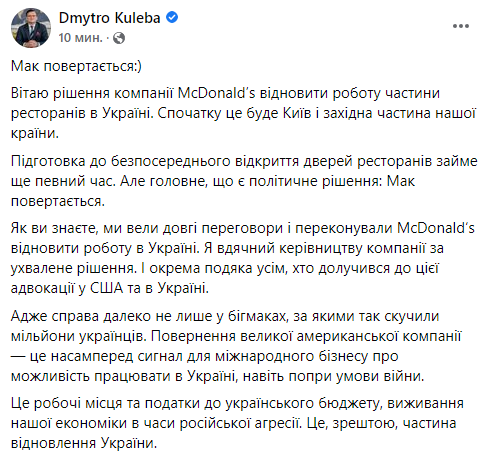Click the word 'переконували' in the post

tap(344, 229)
